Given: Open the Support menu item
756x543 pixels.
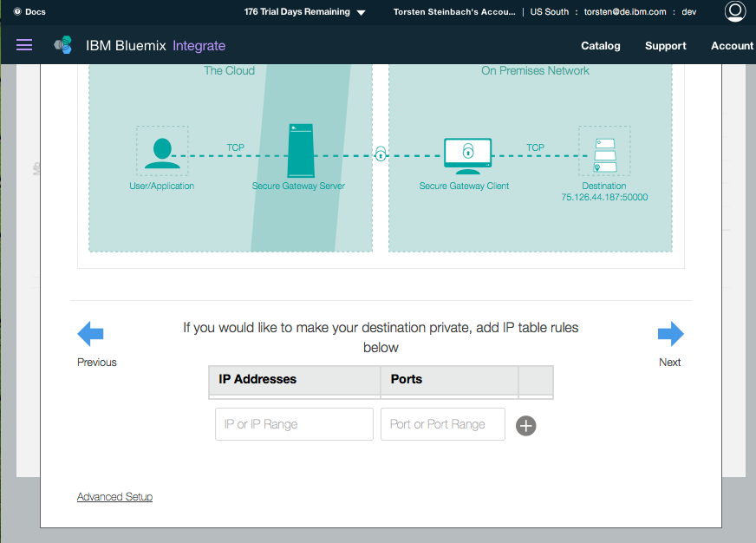Looking at the screenshot, I should point(665,46).
